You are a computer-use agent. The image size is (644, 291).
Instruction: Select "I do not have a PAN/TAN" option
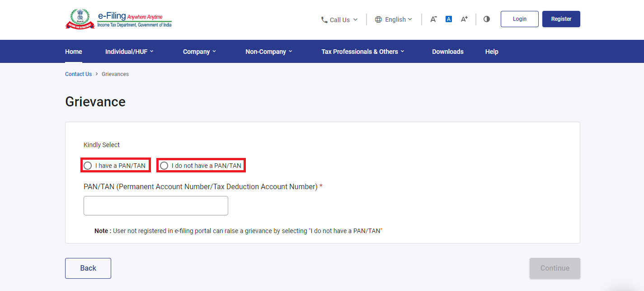point(164,166)
